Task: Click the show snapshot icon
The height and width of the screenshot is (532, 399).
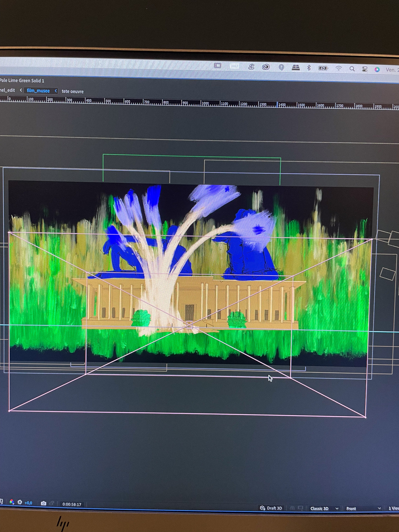Action: point(52,503)
